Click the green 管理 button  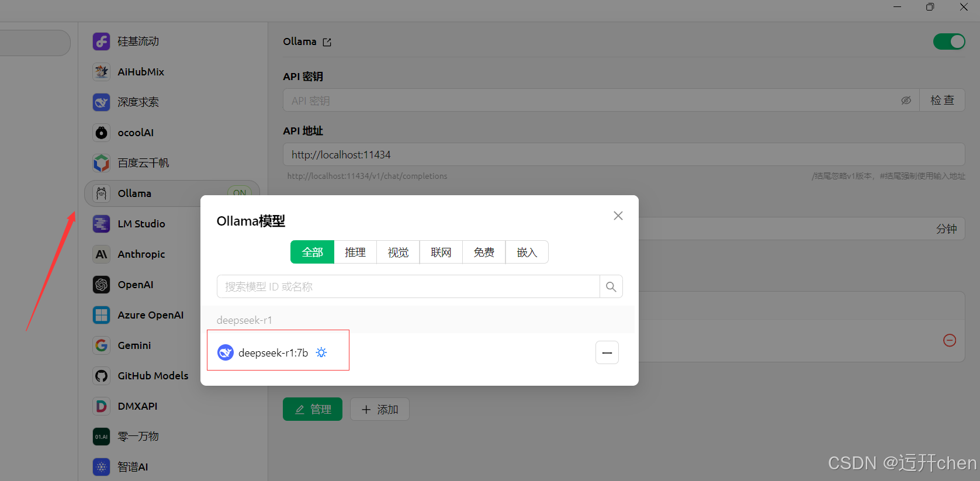click(313, 409)
